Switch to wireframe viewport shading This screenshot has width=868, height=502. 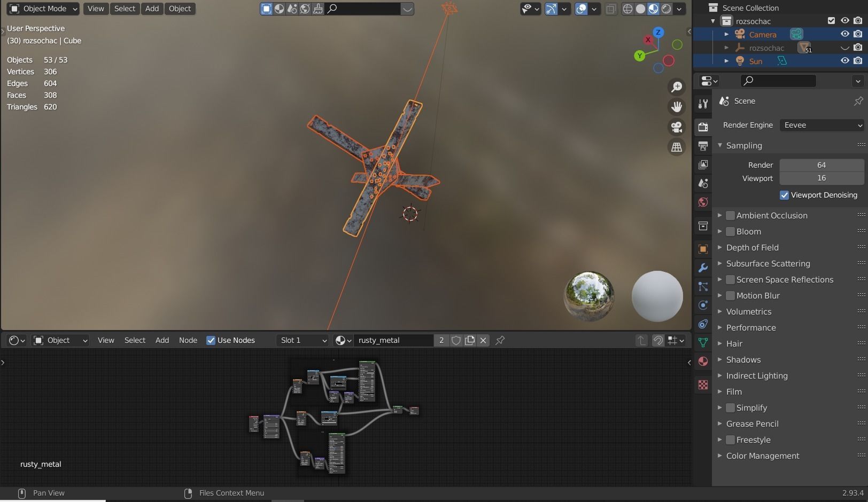click(x=627, y=9)
